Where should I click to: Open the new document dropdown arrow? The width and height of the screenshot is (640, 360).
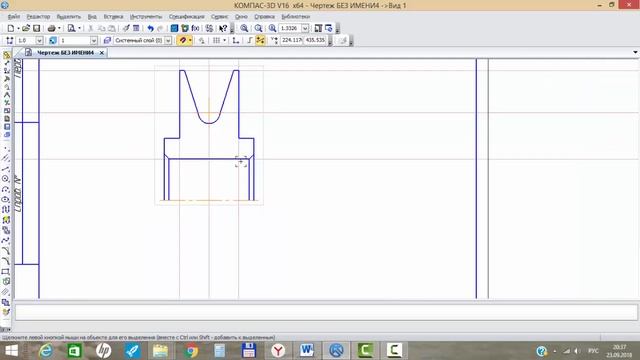tap(18, 28)
